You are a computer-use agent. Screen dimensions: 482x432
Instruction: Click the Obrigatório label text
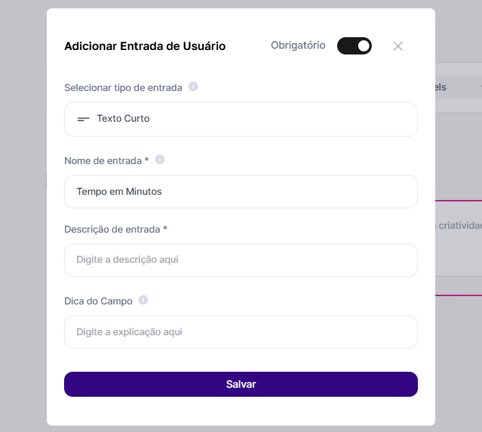(x=298, y=45)
